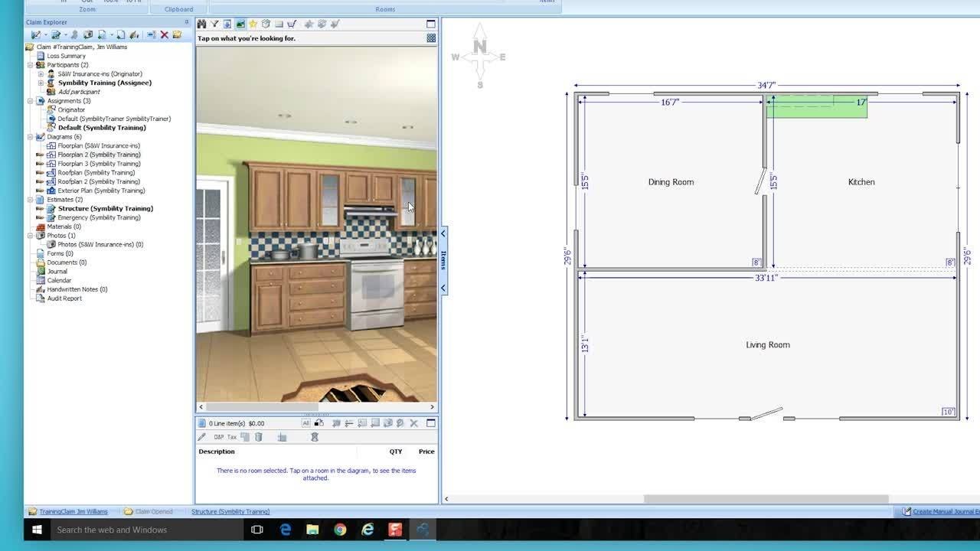Collapse the Assignments (3) tree node
The image size is (980, 551).
point(31,101)
